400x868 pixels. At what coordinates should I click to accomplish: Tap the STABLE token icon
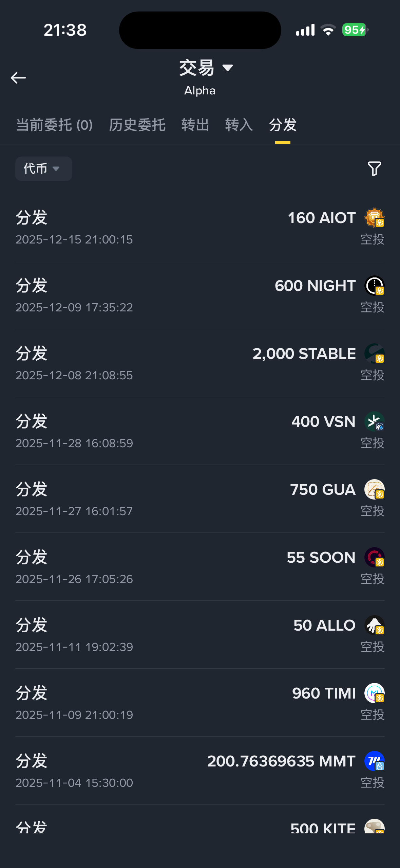coord(374,353)
